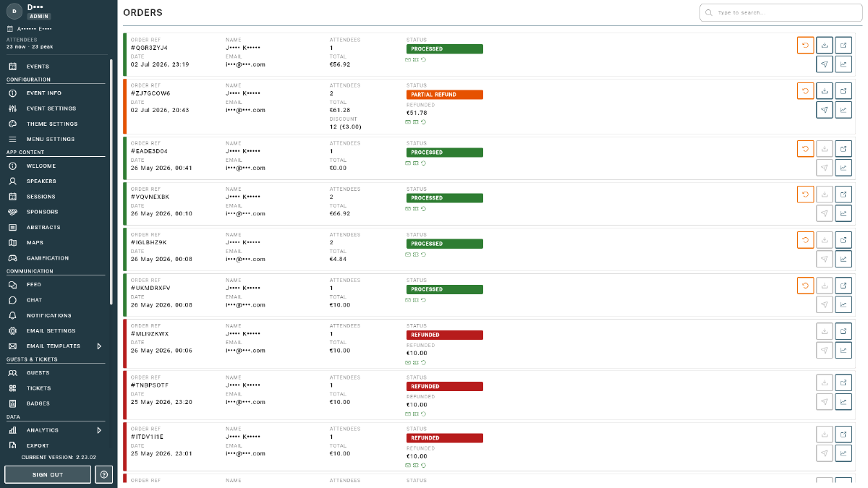Click the refund icon for order #VQVNEXBK
Viewport: 868px width, 488px height.
[x=805, y=194]
